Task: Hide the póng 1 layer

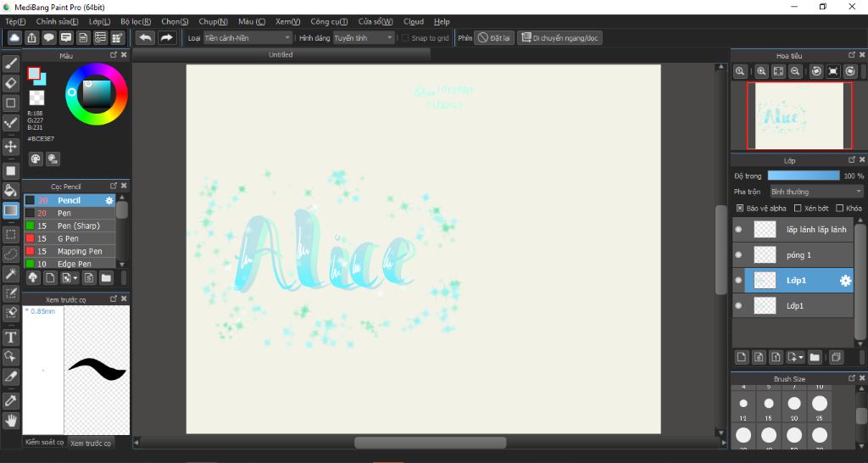Action: [738, 254]
